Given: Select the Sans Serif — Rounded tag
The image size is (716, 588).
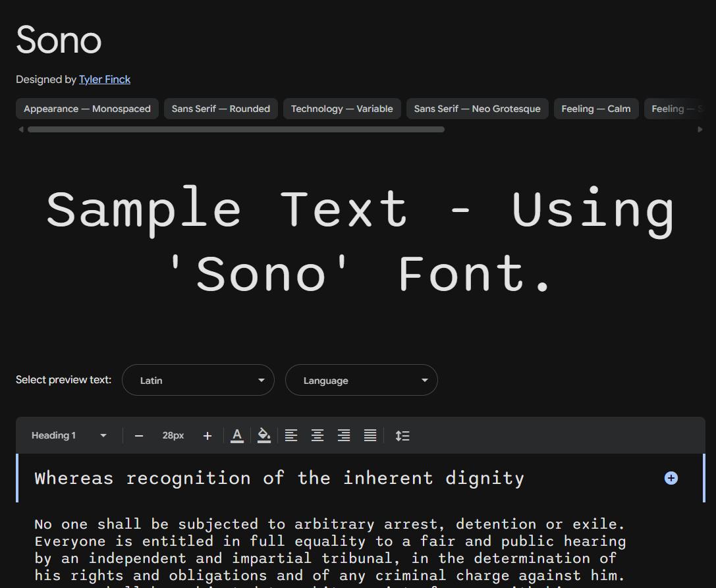Looking at the screenshot, I should click(x=221, y=109).
